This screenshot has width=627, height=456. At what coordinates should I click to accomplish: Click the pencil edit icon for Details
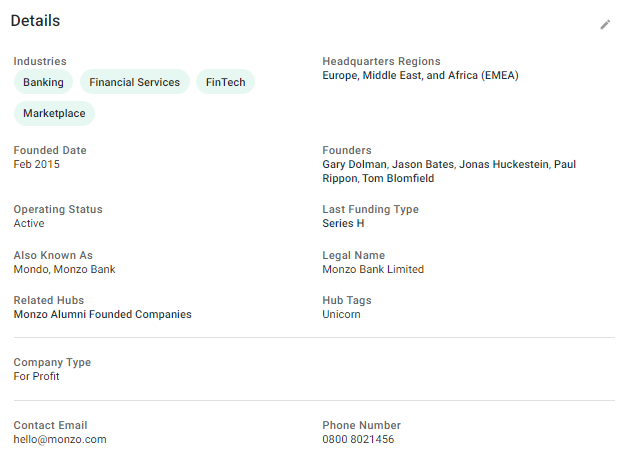(x=605, y=24)
